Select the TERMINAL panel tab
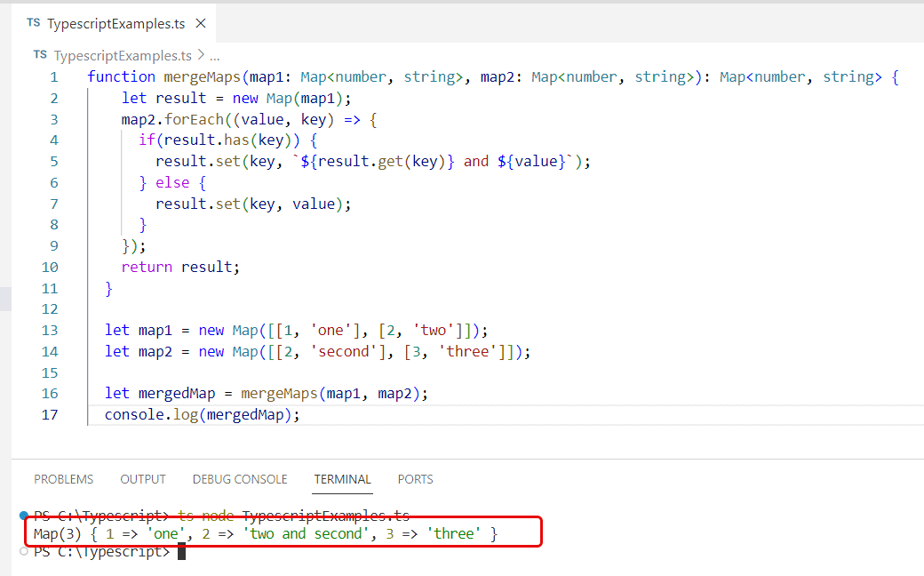This screenshot has height=576, width=924. click(342, 479)
